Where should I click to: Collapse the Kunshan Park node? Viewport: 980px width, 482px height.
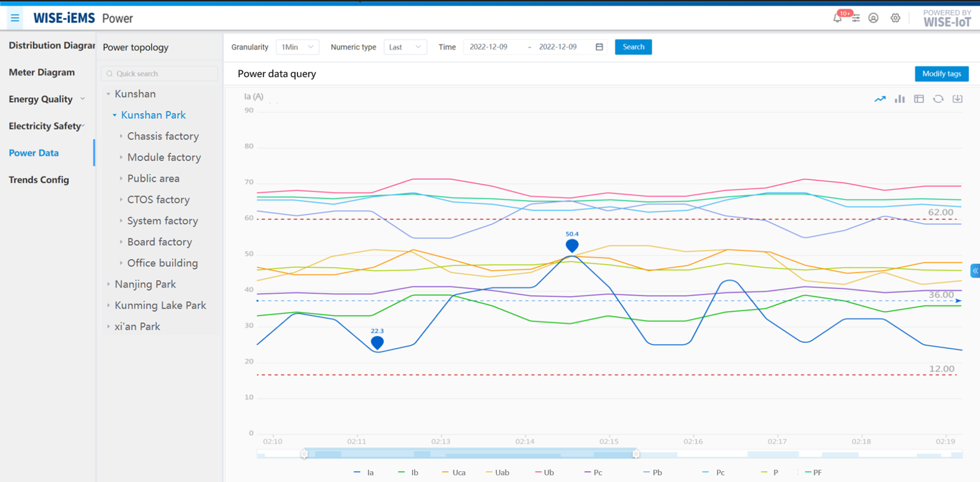[x=115, y=115]
